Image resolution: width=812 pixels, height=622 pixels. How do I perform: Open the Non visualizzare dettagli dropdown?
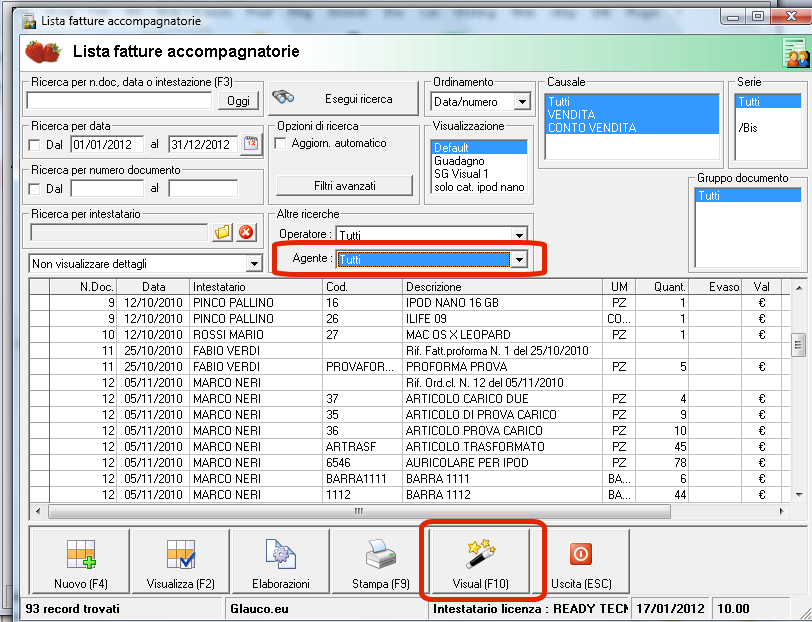click(x=254, y=264)
